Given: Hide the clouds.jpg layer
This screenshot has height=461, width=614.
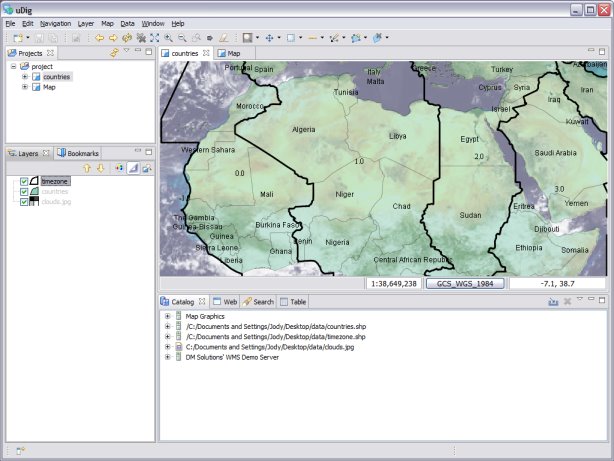Looking at the screenshot, I should pos(24,201).
